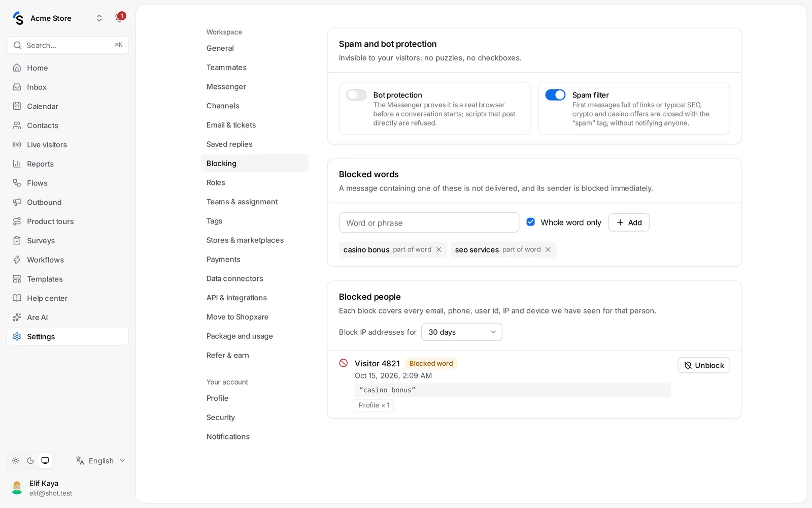This screenshot has height=508, width=812.
Task: Enable the Bot protection switch
Action: point(356,95)
